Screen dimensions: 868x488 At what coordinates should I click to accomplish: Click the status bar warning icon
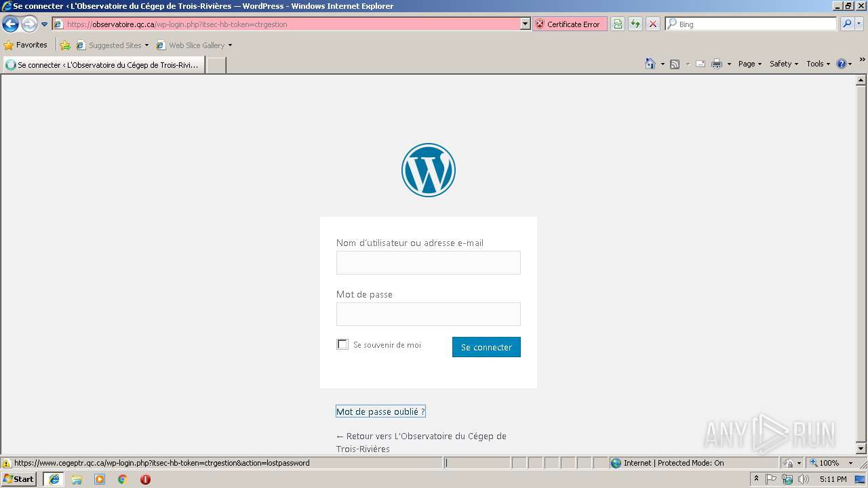coord(7,463)
